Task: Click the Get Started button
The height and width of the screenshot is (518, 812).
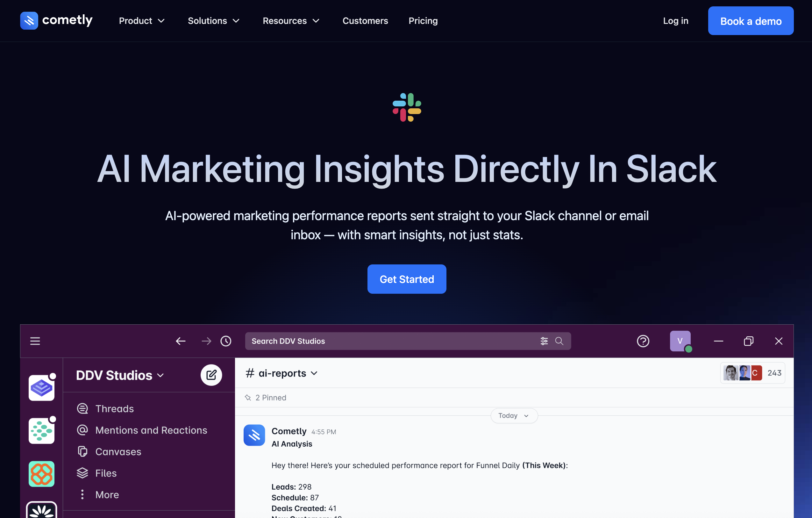Action: point(407,279)
